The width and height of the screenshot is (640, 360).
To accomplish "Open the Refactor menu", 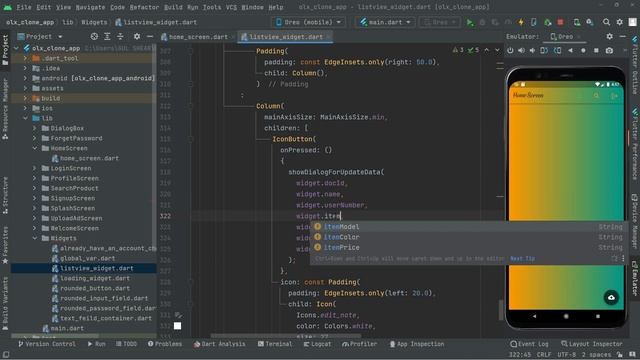I will 144,7.
